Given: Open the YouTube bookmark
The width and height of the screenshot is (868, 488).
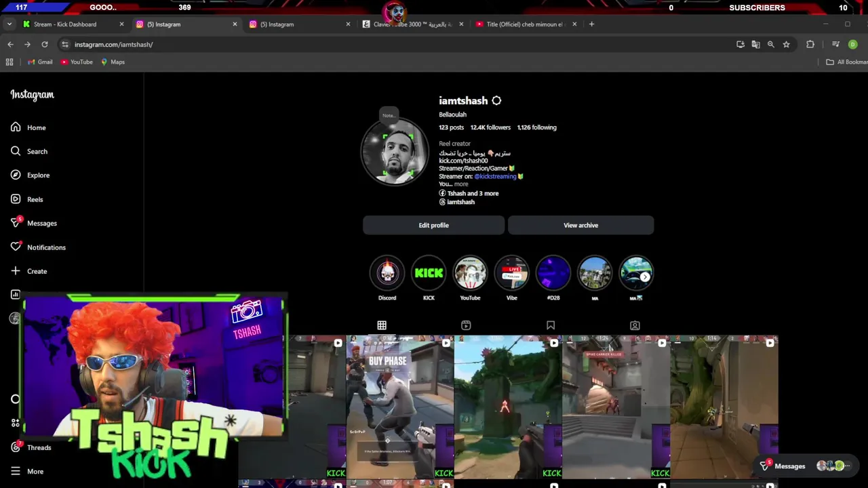Looking at the screenshot, I should tap(77, 62).
